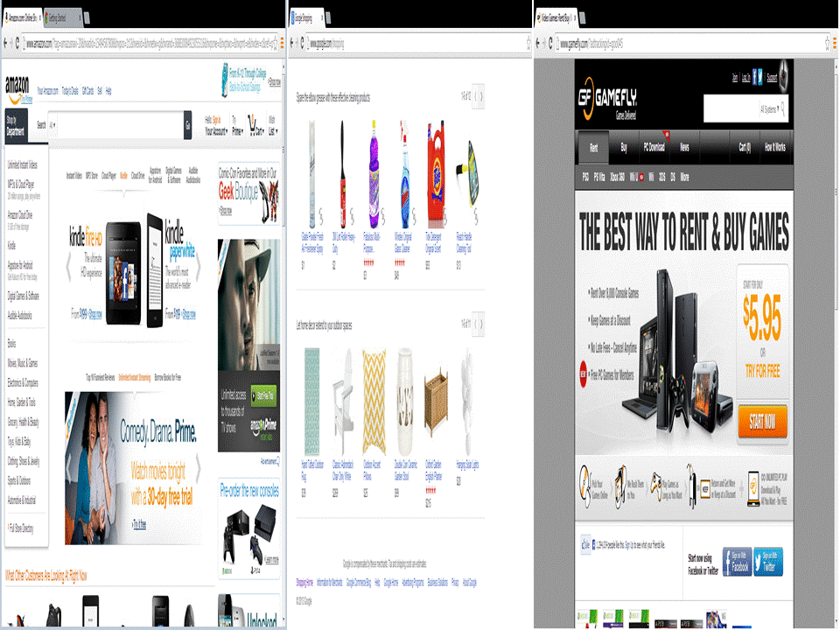840x630 pixels.
Task: Click Sign in with Facebook button on GameFly
Action: (x=737, y=562)
